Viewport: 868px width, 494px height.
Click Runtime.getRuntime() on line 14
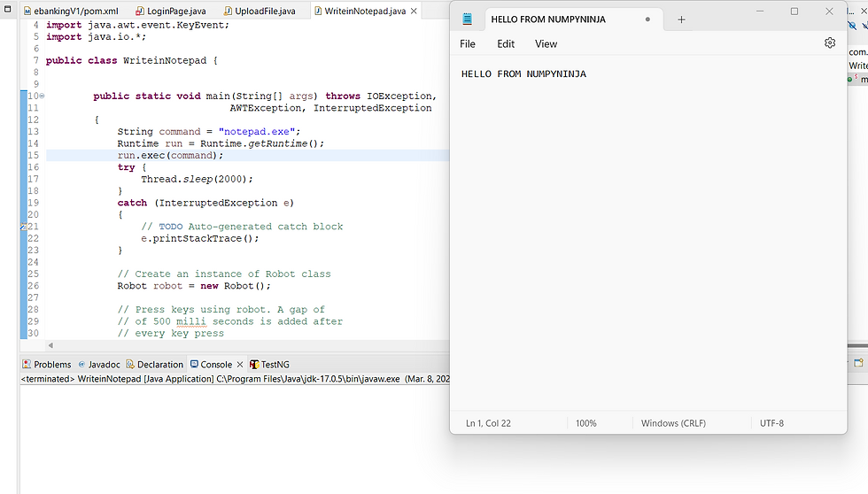[262, 143]
